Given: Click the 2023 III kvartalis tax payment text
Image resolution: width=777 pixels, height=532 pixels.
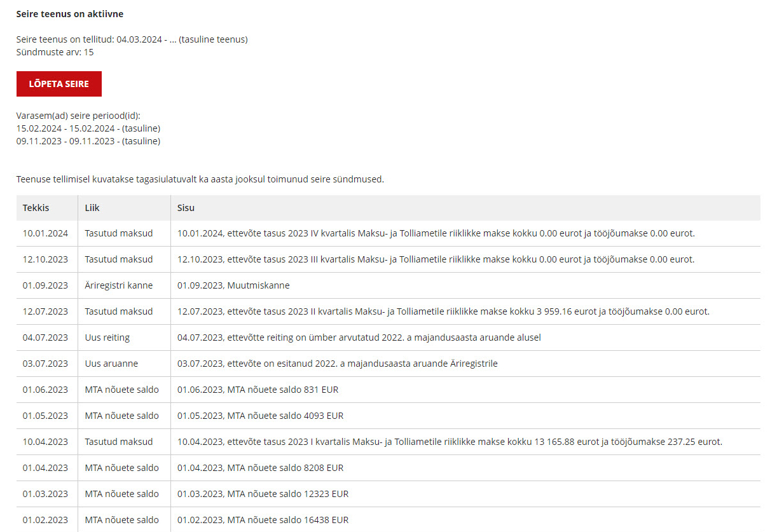Looking at the screenshot, I should tap(436, 259).
